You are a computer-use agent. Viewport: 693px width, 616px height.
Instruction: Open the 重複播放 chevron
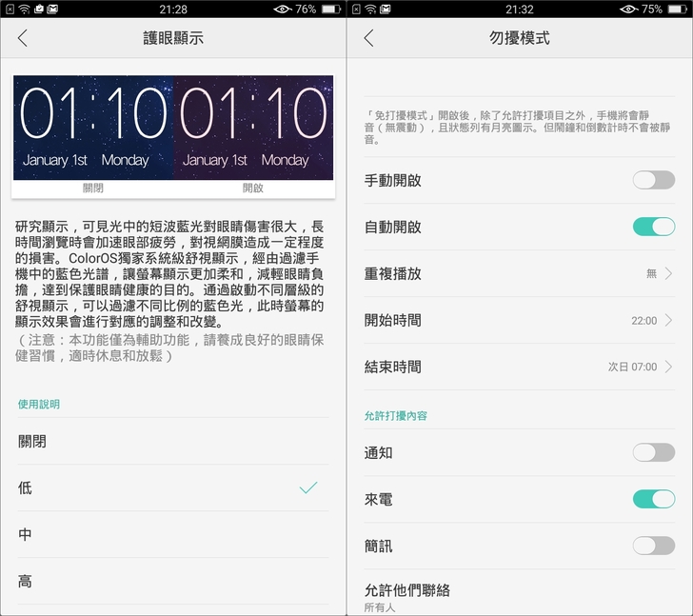click(x=668, y=273)
